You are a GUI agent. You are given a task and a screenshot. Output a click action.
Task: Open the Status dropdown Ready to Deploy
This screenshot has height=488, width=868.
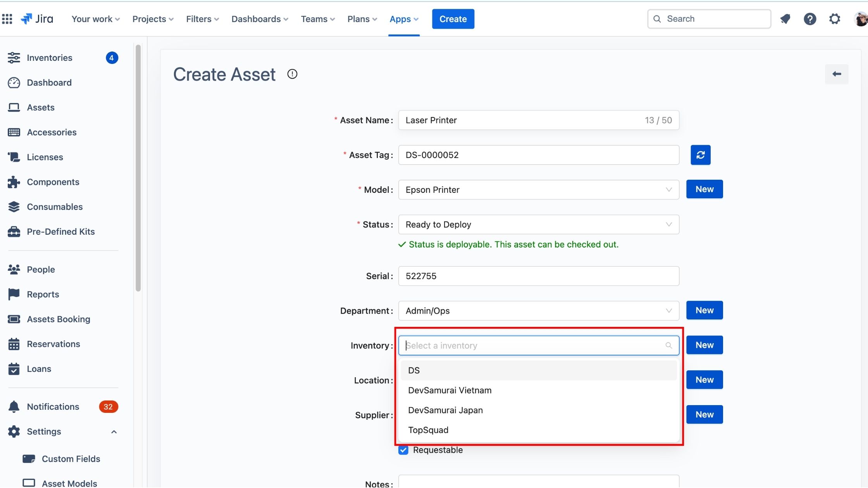[538, 225]
